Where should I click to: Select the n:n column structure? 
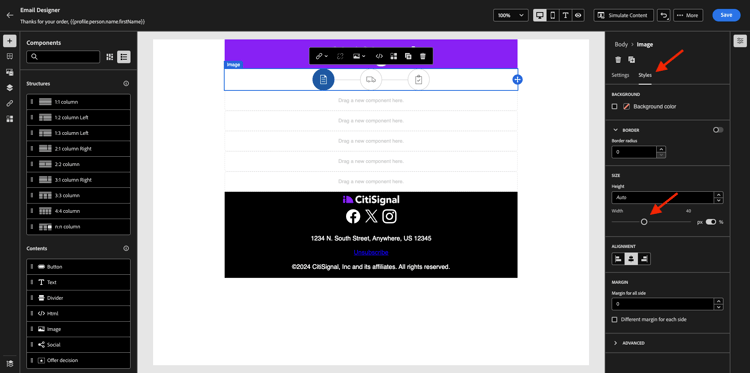pos(78,227)
